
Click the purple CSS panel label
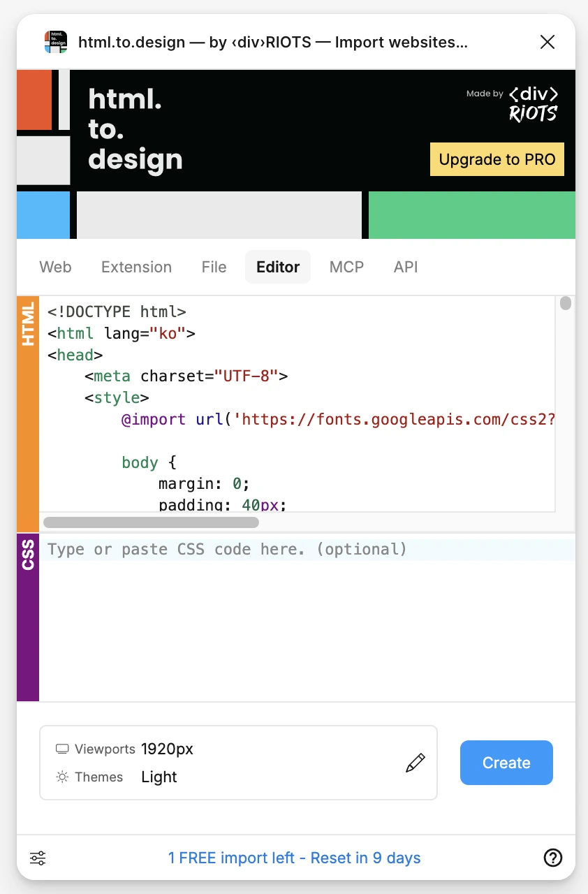(x=28, y=617)
